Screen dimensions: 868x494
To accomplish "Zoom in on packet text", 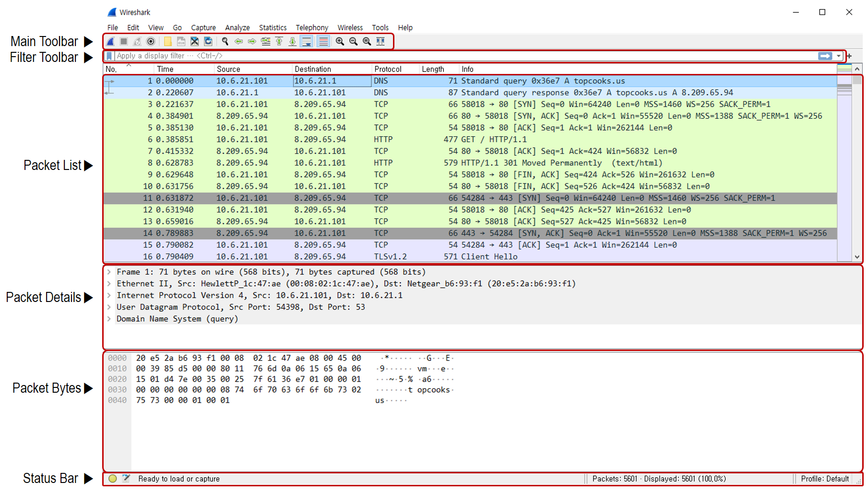I will 340,42.
